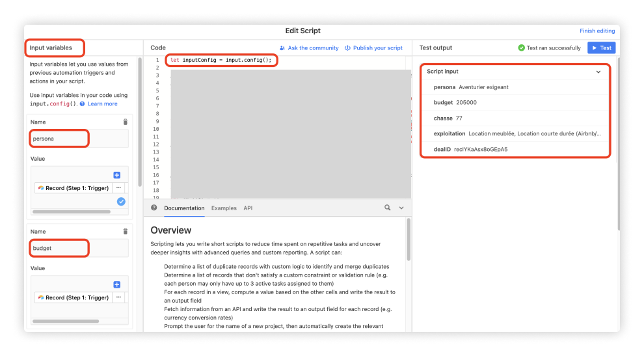Screen dimensions: 644x356
Task: Run the script with the Test button
Action: (x=601, y=48)
